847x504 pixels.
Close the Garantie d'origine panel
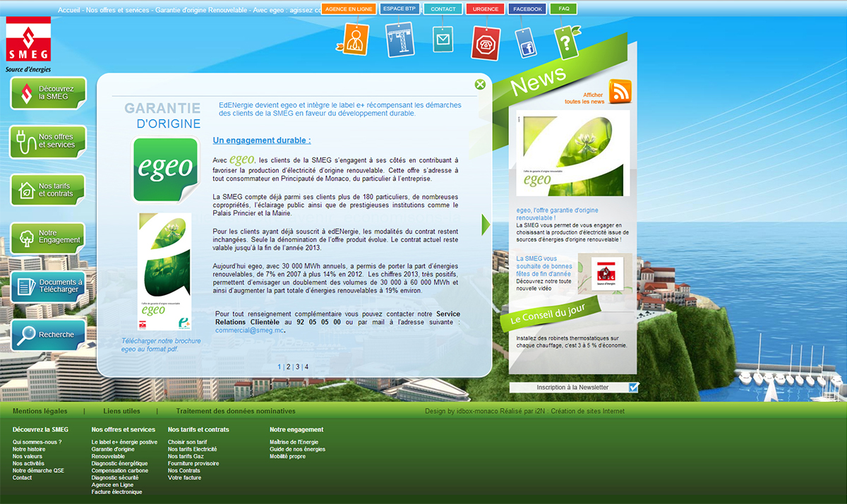tap(480, 85)
